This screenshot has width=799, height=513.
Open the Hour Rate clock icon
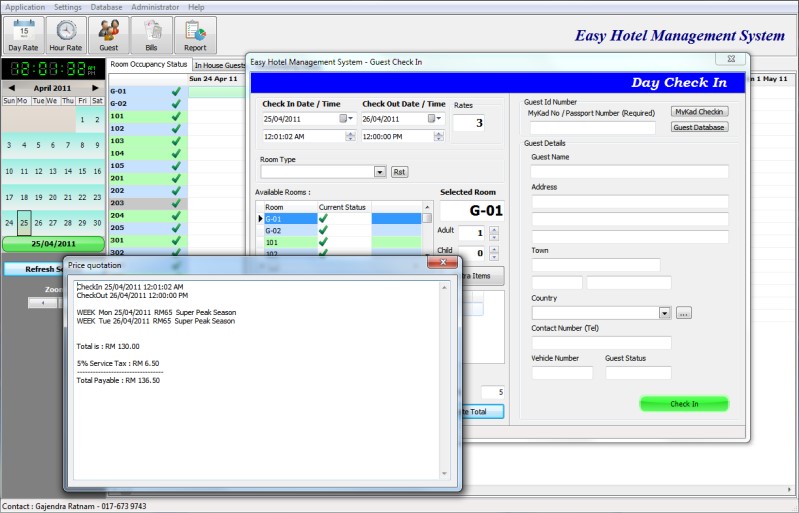click(x=66, y=35)
